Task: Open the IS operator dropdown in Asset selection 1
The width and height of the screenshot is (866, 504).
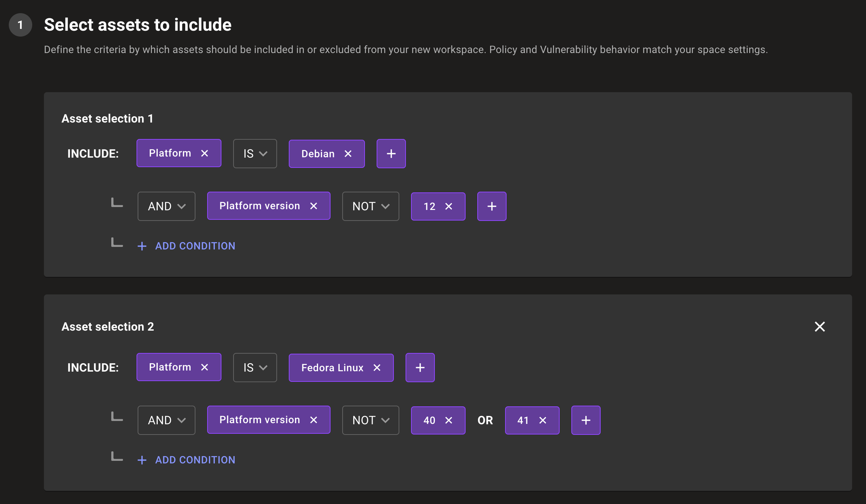Action: (x=254, y=154)
